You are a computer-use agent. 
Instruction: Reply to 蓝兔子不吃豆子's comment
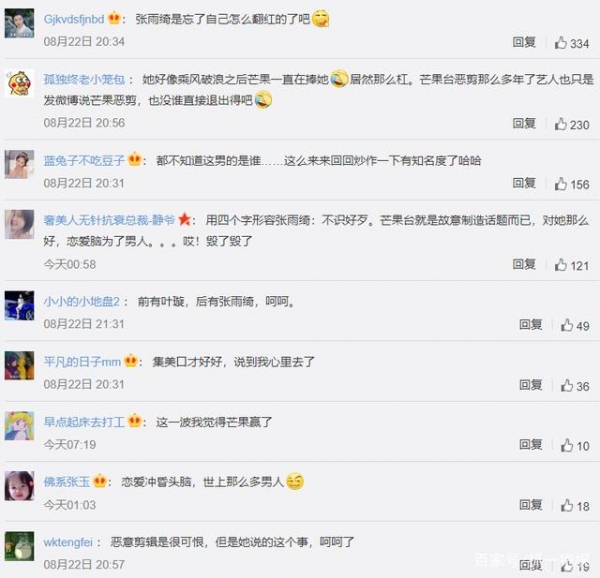(x=524, y=183)
